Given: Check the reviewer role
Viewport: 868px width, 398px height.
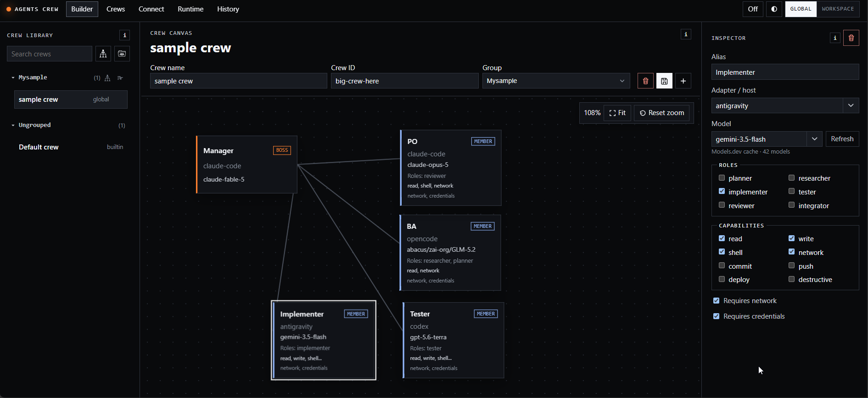Looking at the screenshot, I should [722, 205].
